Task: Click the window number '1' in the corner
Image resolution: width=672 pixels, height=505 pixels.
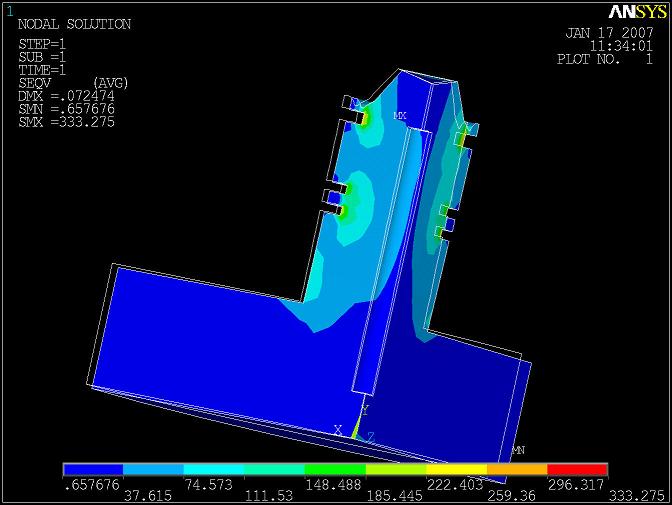Action: (10, 11)
